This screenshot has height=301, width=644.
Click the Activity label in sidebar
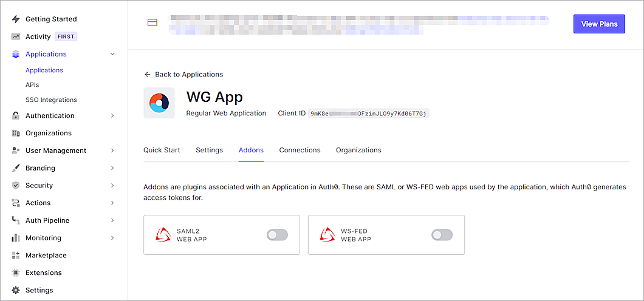[x=38, y=36]
